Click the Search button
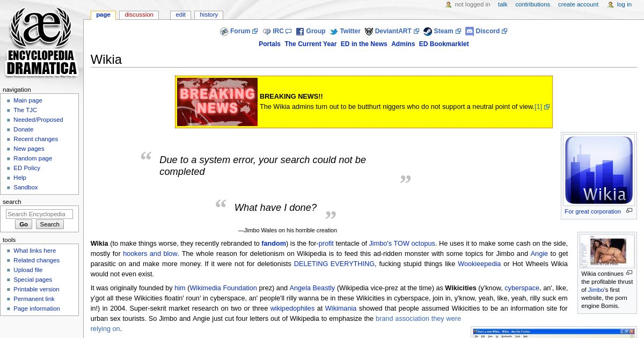This screenshot has width=644, height=338. point(50,224)
